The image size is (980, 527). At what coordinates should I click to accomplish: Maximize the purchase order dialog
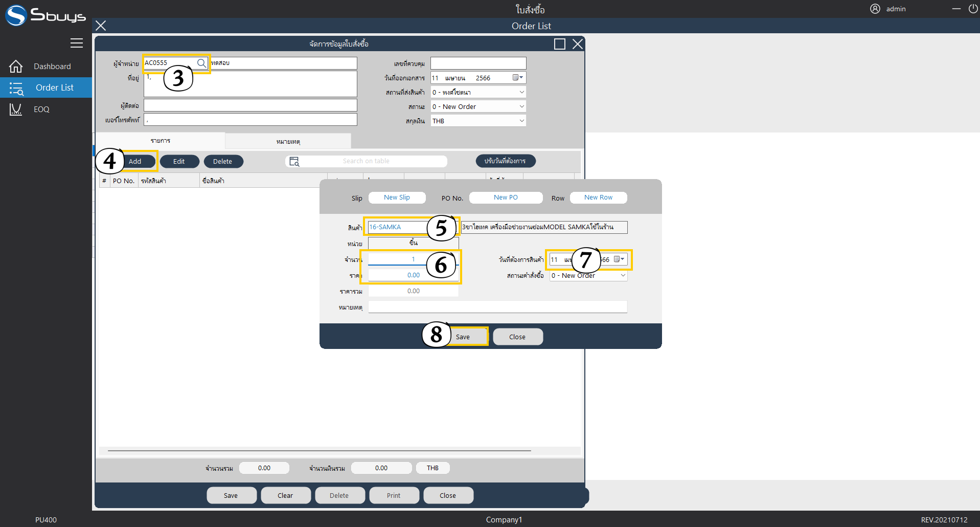(x=560, y=44)
